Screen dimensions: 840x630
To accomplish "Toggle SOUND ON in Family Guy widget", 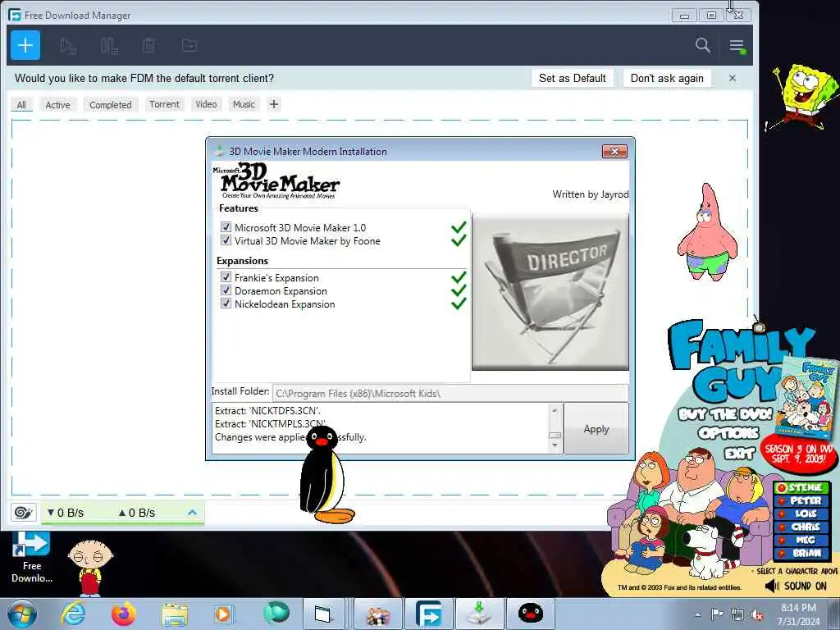I will point(796,586).
